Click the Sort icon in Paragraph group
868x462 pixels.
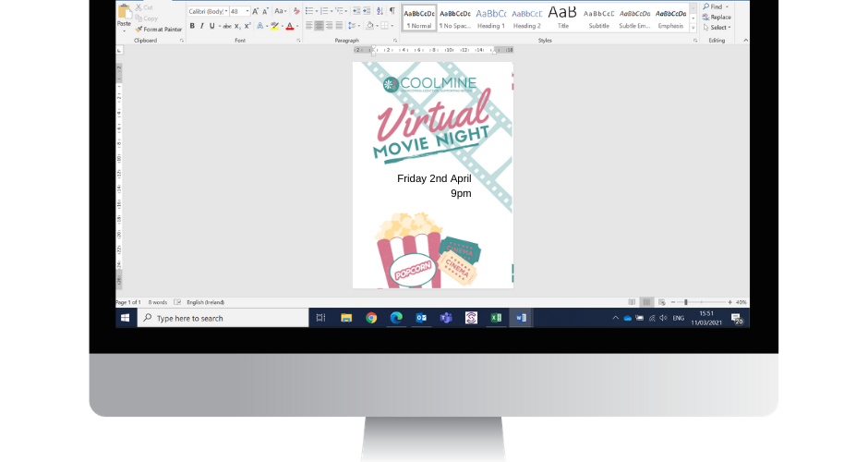click(380, 11)
